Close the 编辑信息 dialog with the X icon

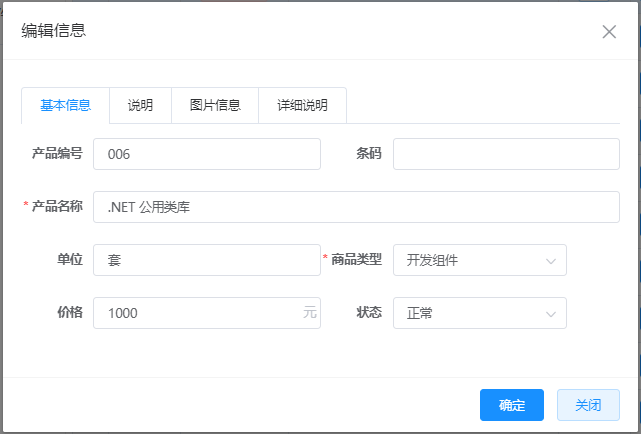[609, 31]
